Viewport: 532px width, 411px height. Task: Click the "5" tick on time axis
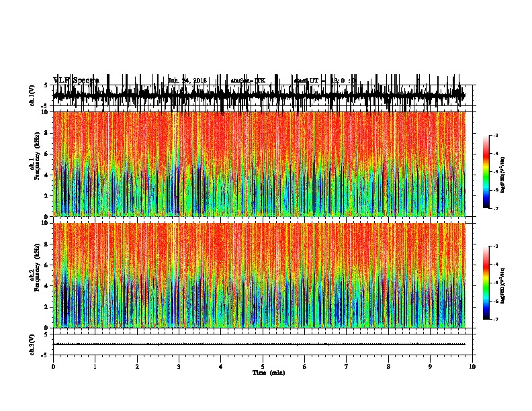point(263,367)
